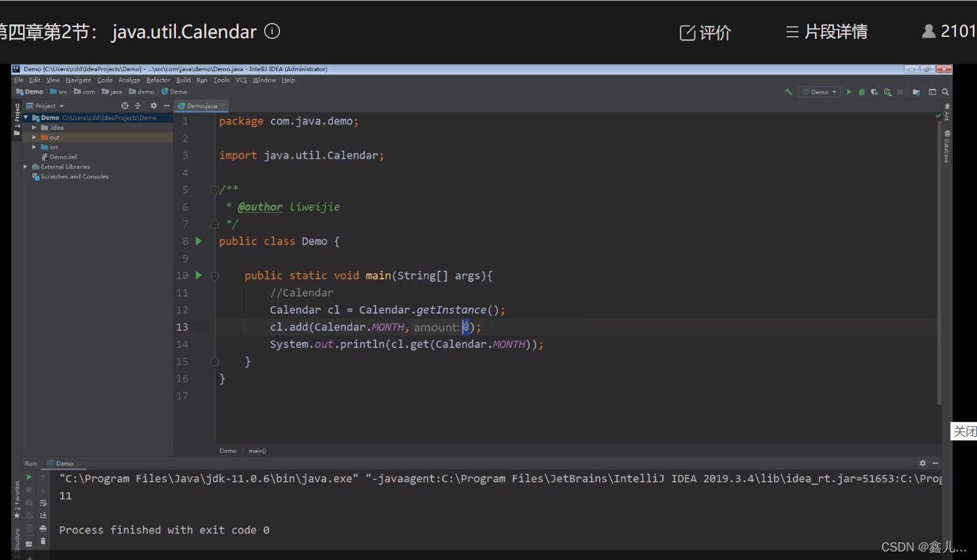Click the grey Stop square in top toolbar

[x=900, y=92]
